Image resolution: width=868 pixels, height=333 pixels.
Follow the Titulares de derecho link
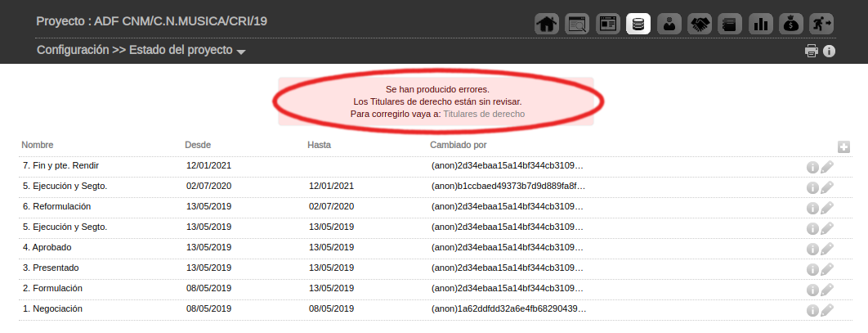point(484,114)
